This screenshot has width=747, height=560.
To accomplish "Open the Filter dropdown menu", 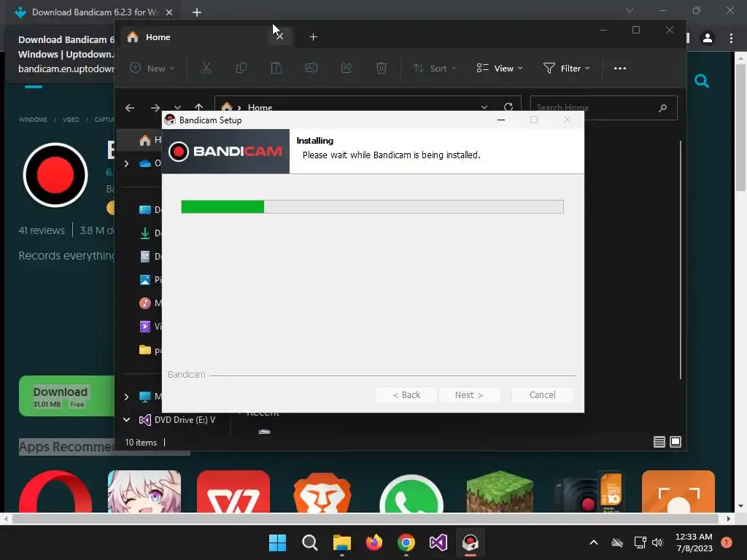I will pos(567,69).
